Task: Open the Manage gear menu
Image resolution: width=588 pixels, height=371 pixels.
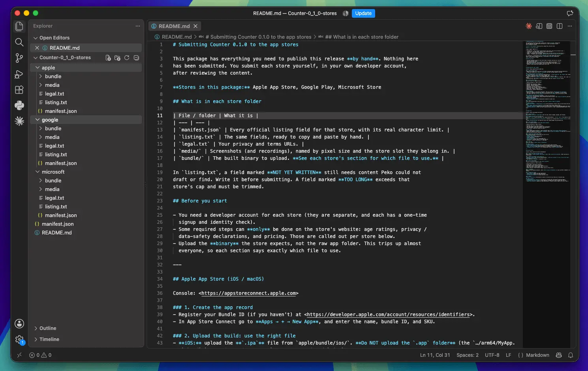Action: (x=19, y=339)
